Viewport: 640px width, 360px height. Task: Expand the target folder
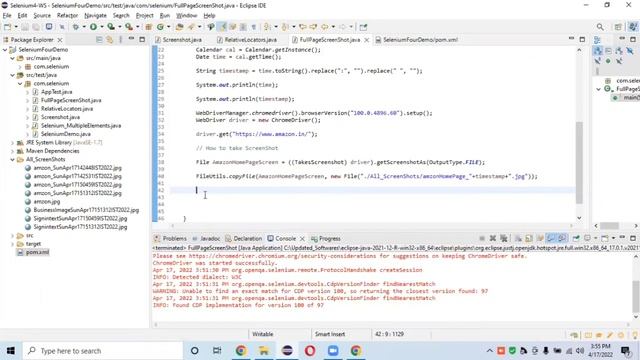click(x=13, y=244)
